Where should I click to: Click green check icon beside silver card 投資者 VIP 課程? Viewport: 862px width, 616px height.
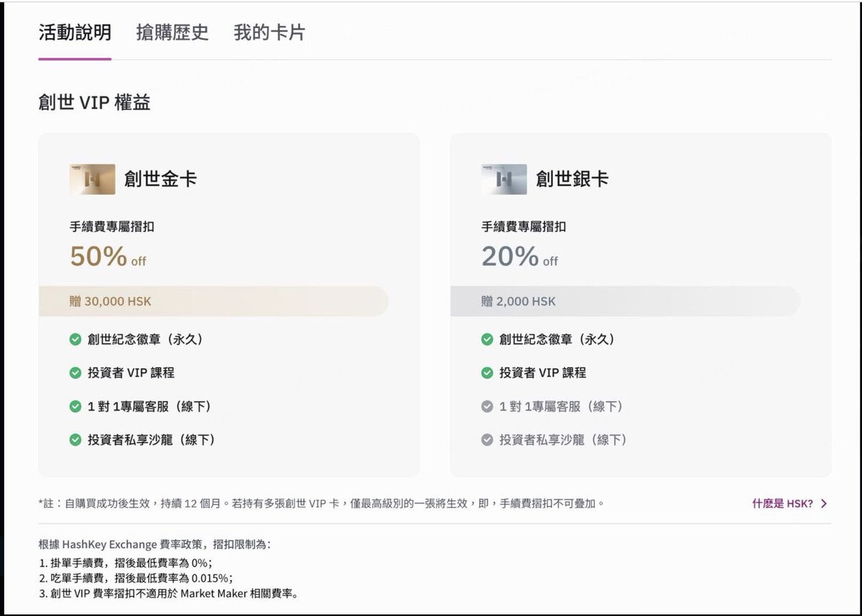tap(487, 373)
